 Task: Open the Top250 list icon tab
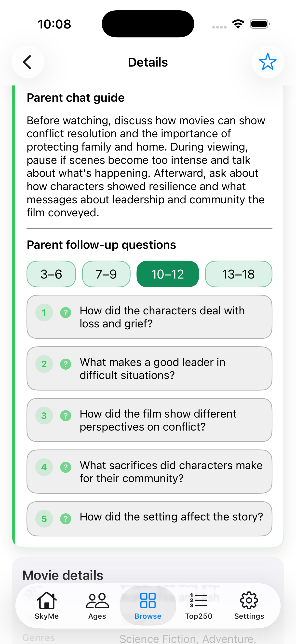tap(199, 605)
